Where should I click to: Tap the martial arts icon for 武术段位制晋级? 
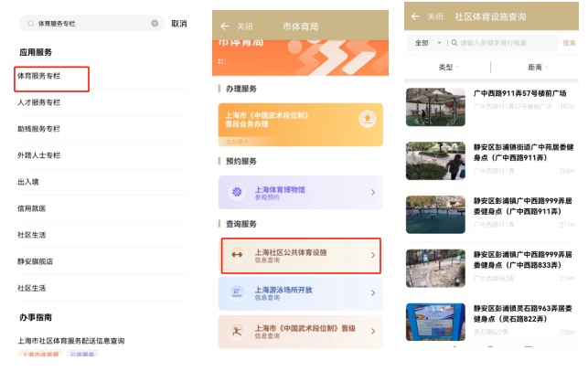coord(238,331)
